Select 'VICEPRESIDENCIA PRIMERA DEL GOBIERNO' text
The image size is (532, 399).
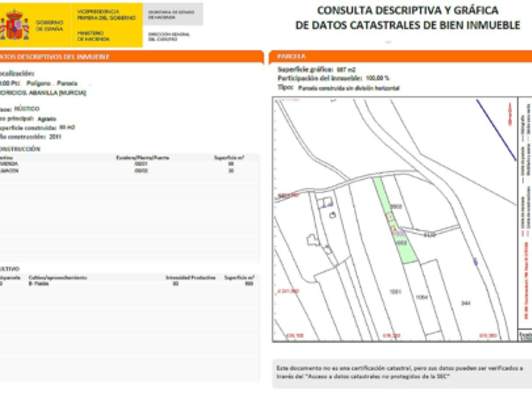(x=106, y=15)
